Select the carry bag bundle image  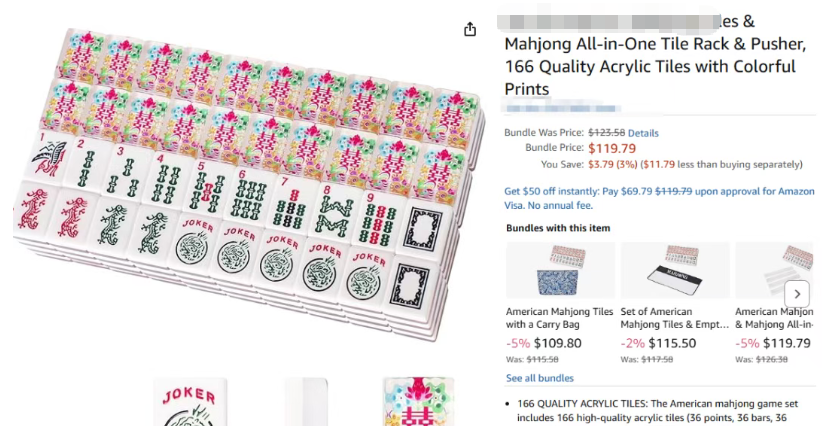point(560,271)
